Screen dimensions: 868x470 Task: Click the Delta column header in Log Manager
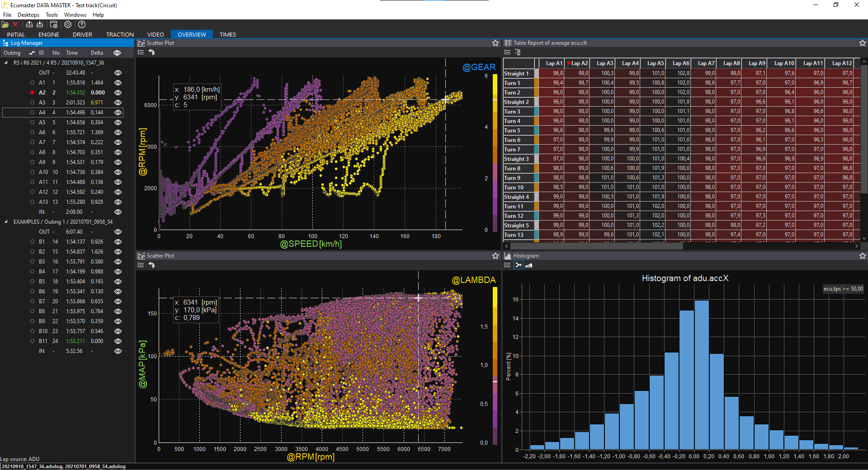[97, 53]
